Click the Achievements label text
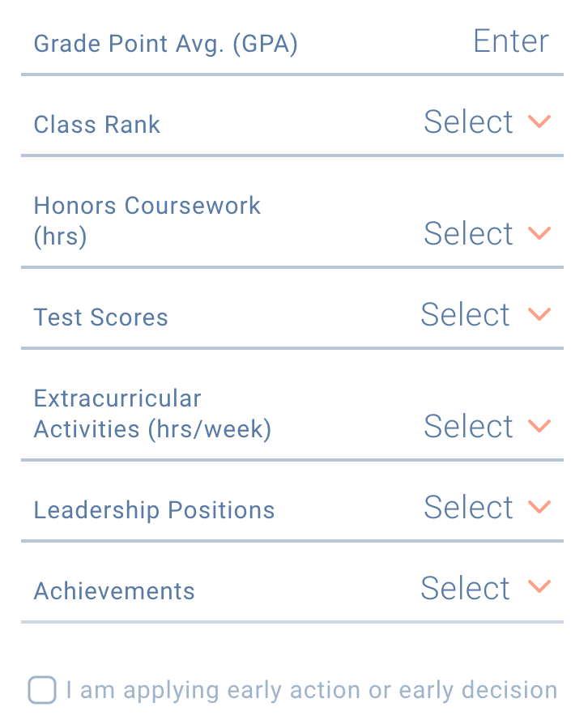 click(x=114, y=591)
